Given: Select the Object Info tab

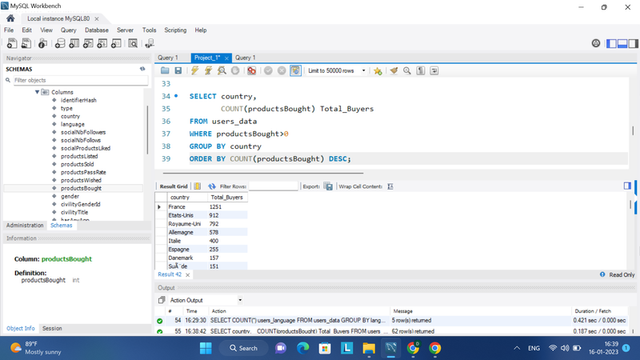Looking at the screenshot, I should coord(20,328).
